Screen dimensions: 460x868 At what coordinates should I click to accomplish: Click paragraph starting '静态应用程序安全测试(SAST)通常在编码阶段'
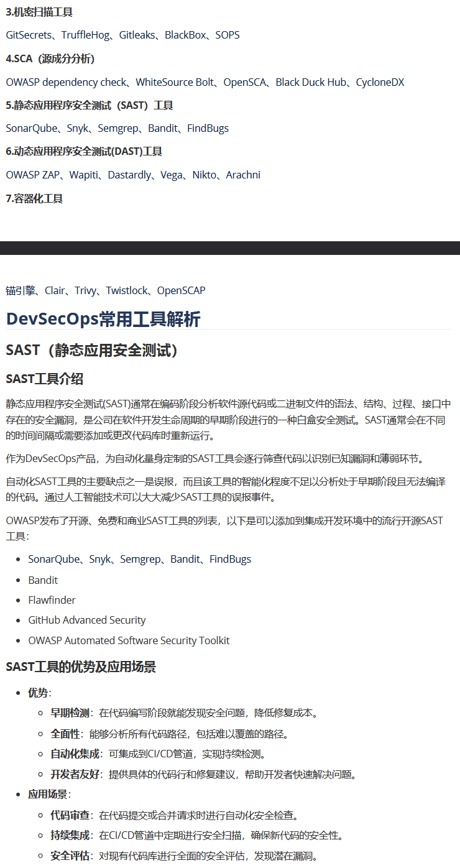(x=229, y=419)
